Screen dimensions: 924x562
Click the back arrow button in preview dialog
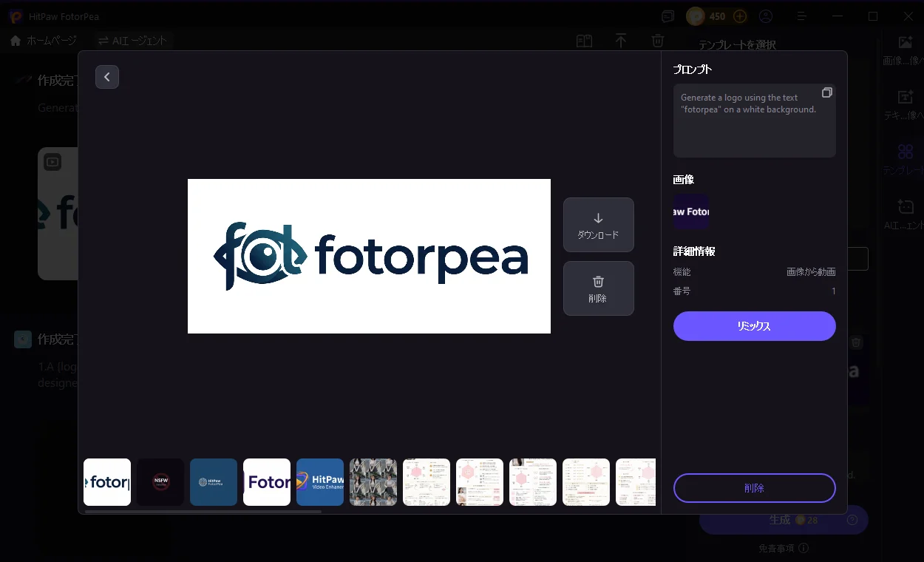[107, 77]
